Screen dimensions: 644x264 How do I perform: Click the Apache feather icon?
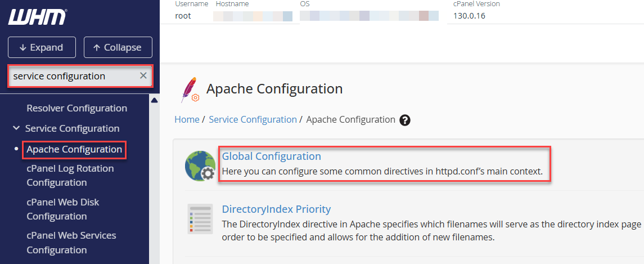[190, 90]
